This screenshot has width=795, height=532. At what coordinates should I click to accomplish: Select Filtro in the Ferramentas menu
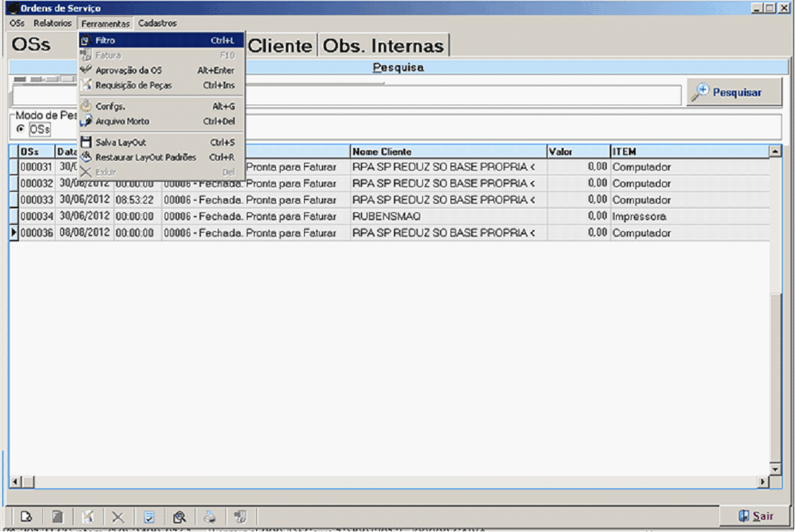(105, 40)
